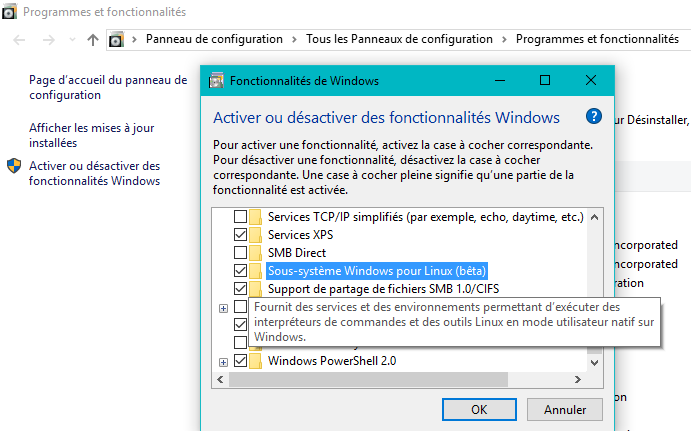The image size is (691, 431).
Task: Check the SMB Direct checkbox
Action: coord(240,253)
